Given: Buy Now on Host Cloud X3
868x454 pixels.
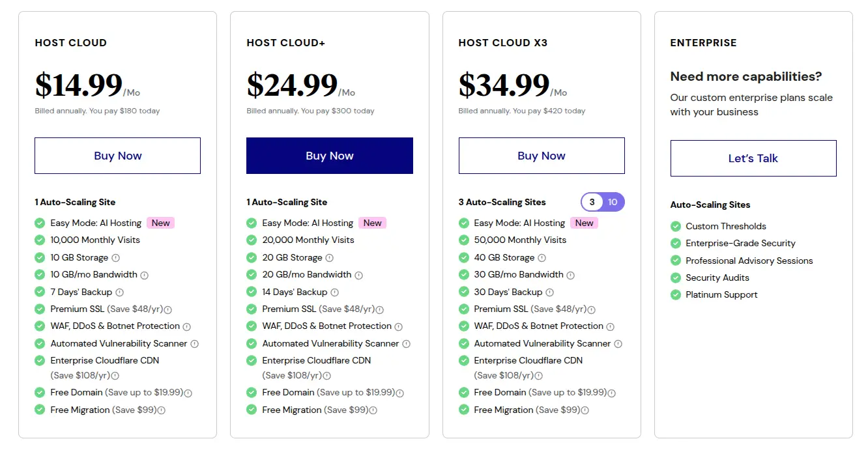Looking at the screenshot, I should [x=542, y=155].
